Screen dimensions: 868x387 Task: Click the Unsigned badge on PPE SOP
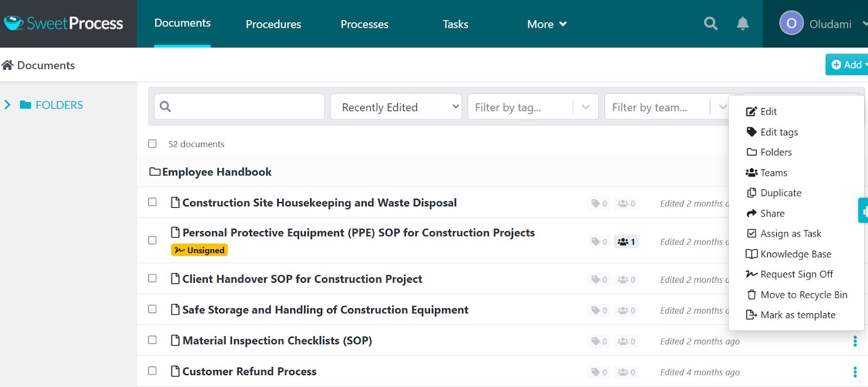pos(199,250)
